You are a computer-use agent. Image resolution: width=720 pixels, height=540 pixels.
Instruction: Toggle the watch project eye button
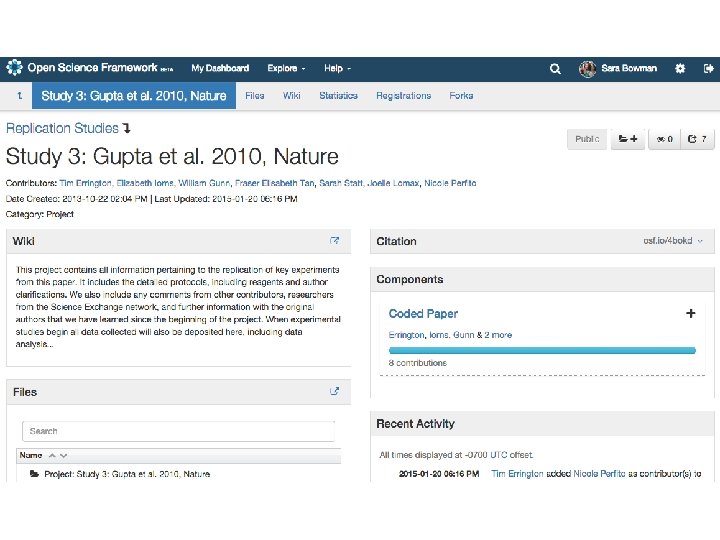663,139
